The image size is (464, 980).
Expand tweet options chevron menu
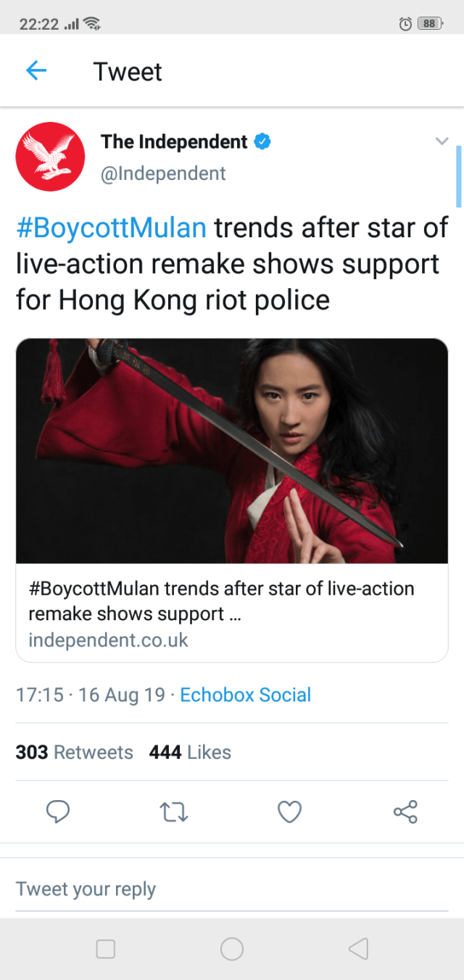tap(442, 141)
